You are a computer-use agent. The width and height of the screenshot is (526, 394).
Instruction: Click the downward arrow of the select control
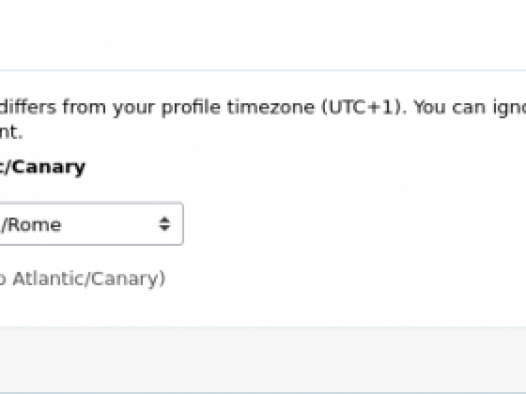pyautogui.click(x=164, y=228)
